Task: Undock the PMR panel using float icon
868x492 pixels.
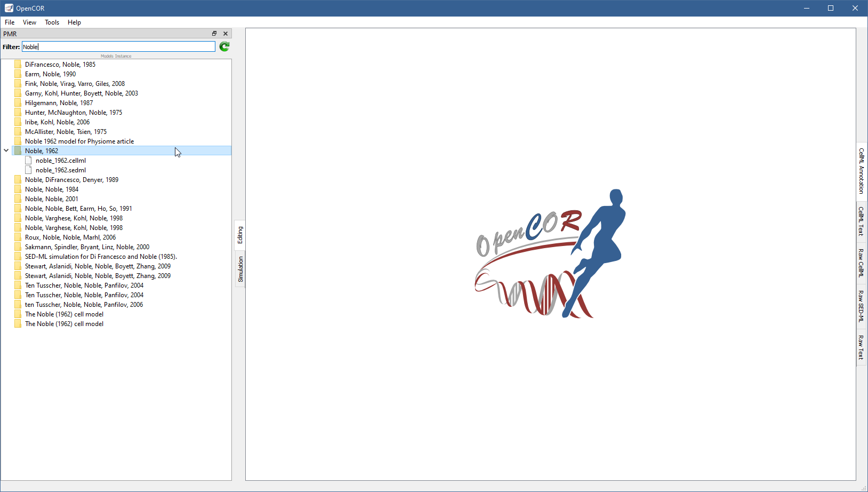Action: (214, 34)
